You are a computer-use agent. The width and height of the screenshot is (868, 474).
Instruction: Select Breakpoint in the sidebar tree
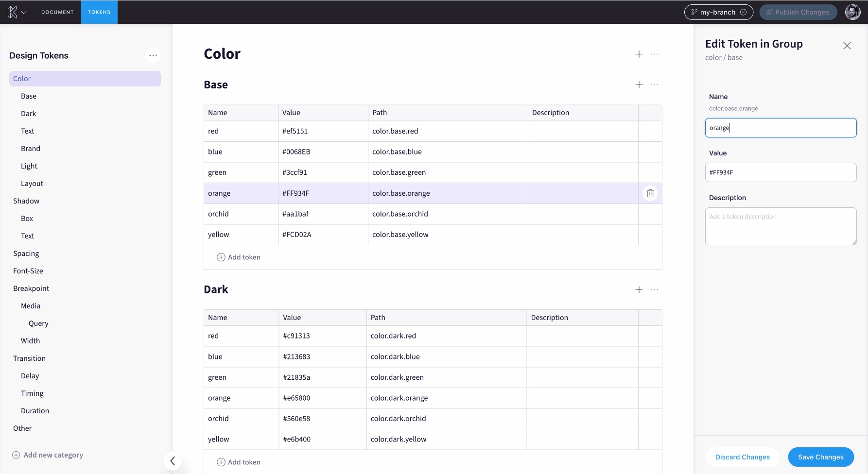pyautogui.click(x=31, y=288)
